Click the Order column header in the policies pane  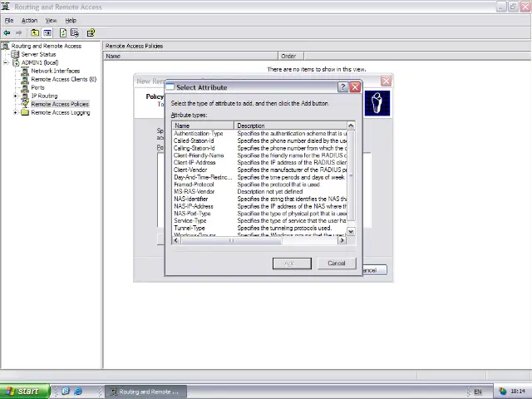click(x=291, y=56)
